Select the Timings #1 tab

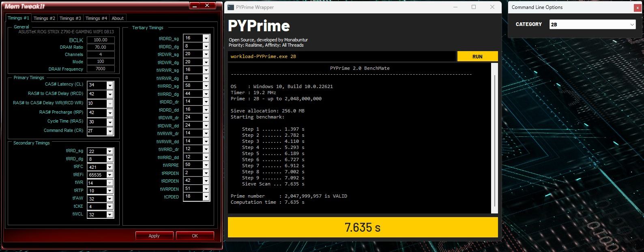18,18
